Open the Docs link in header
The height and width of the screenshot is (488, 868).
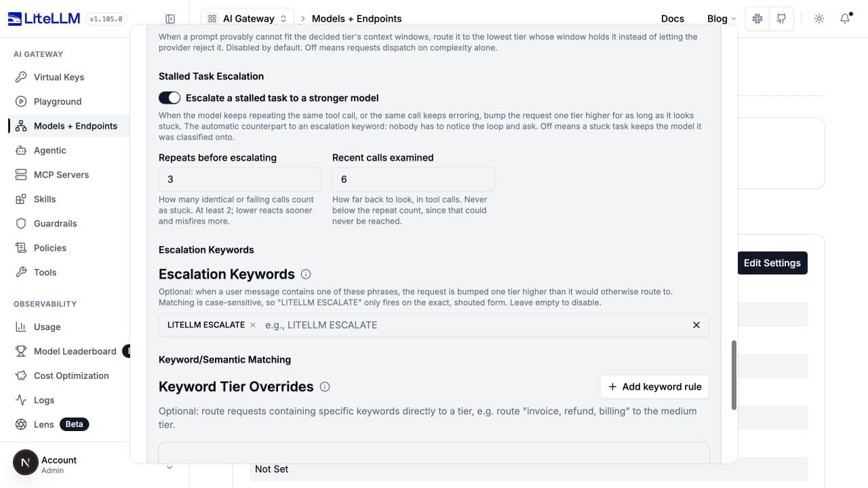673,18
